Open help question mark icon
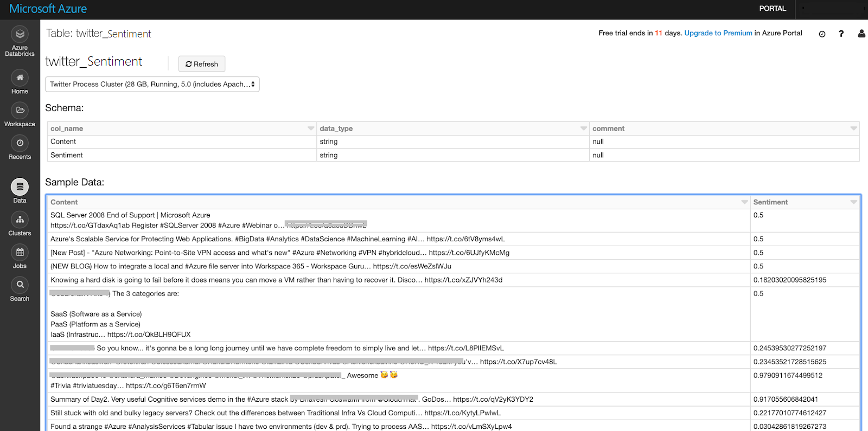The width and height of the screenshot is (868, 431). click(x=841, y=34)
